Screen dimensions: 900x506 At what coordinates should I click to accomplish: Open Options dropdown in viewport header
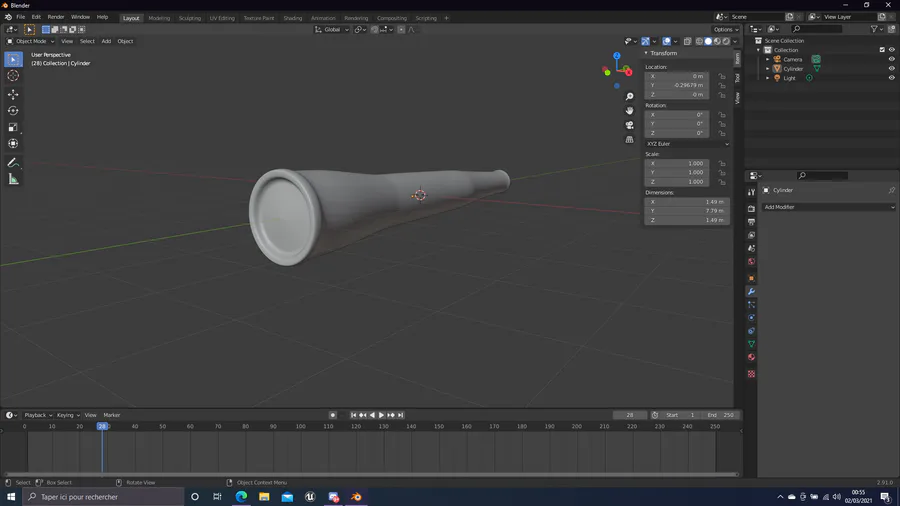point(726,29)
